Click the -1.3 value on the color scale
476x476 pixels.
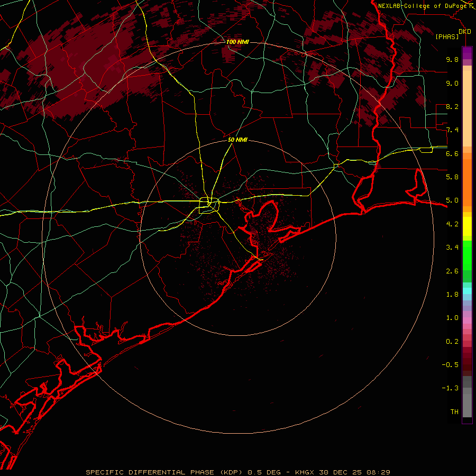coord(450,388)
